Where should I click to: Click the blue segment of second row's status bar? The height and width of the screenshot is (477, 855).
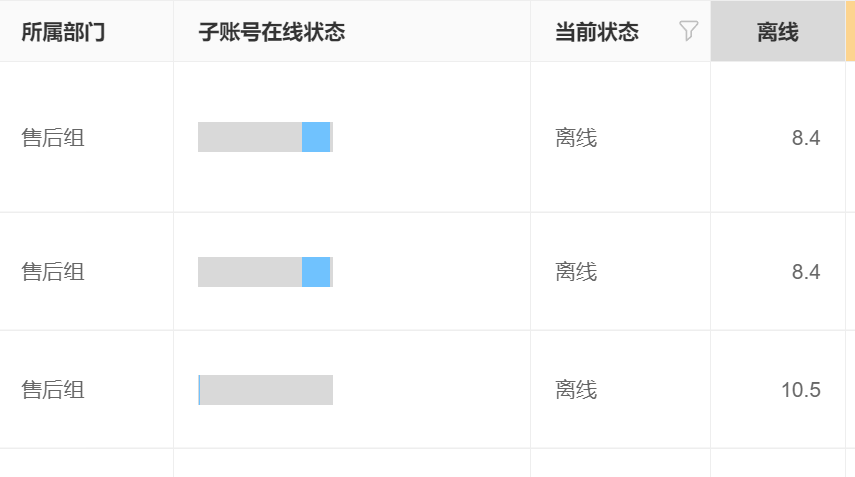click(316, 272)
